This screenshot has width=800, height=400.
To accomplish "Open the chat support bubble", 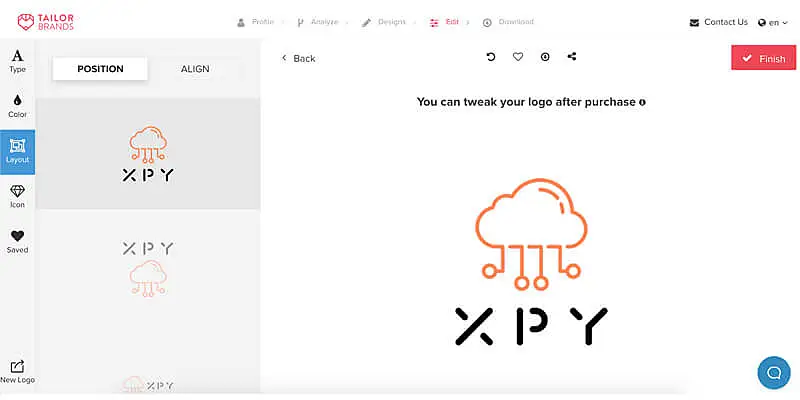I will 774,372.
